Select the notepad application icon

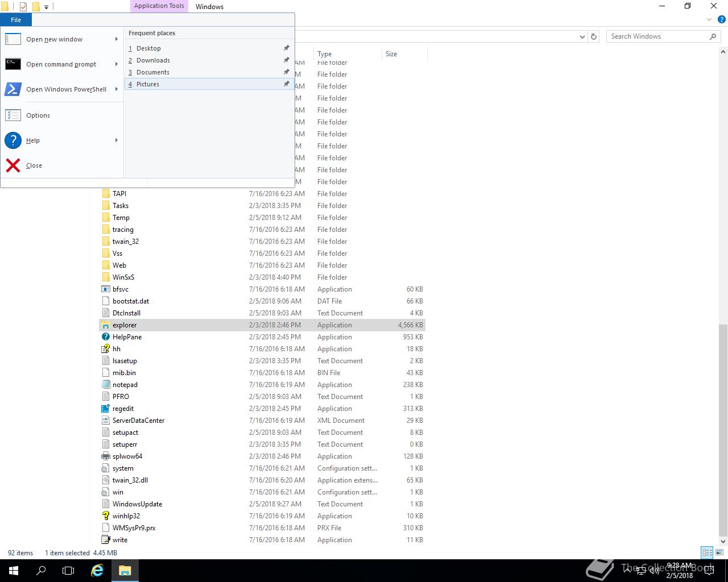105,385
